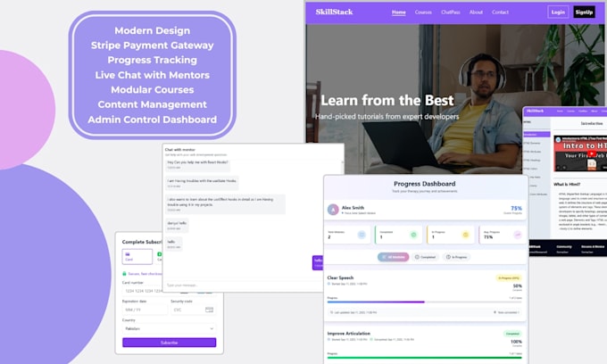Click 'Content Management' feature text

(x=152, y=104)
